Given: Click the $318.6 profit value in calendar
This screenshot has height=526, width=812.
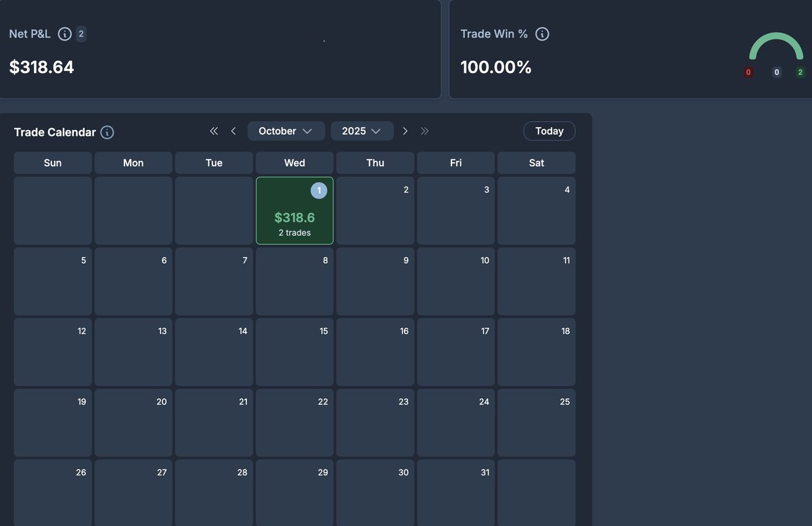Looking at the screenshot, I should click(x=294, y=218).
